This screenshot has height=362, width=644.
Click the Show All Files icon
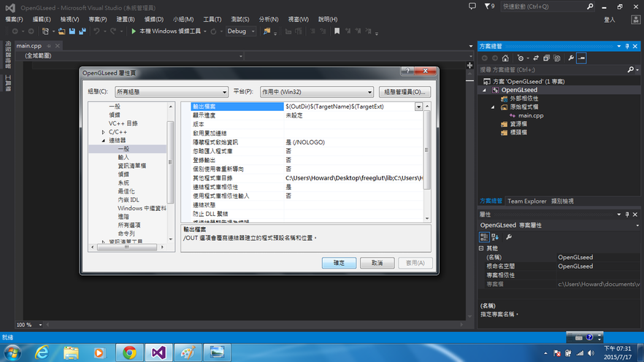[557, 58]
